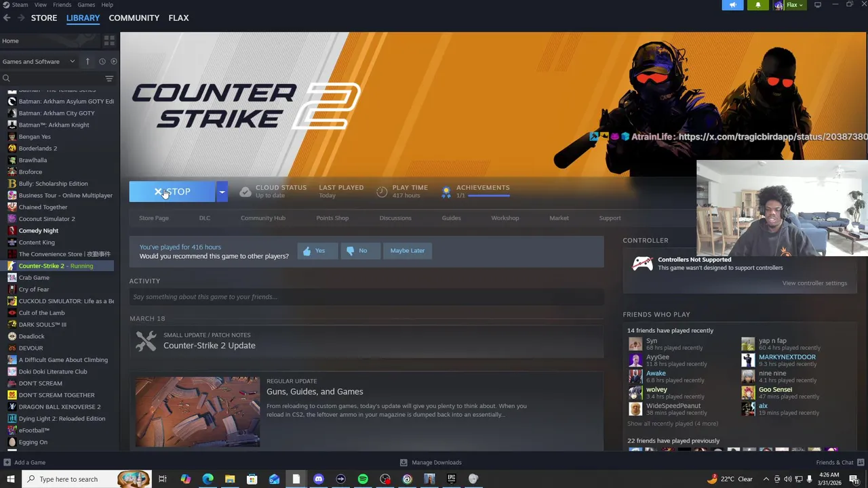The width and height of the screenshot is (868, 488).
Task: Open the DLC link
Action: click(x=205, y=218)
